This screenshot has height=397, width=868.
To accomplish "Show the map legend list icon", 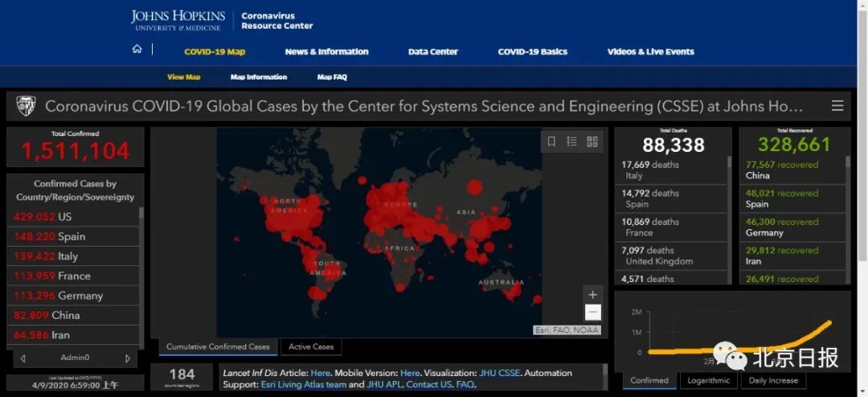I will tap(572, 141).
